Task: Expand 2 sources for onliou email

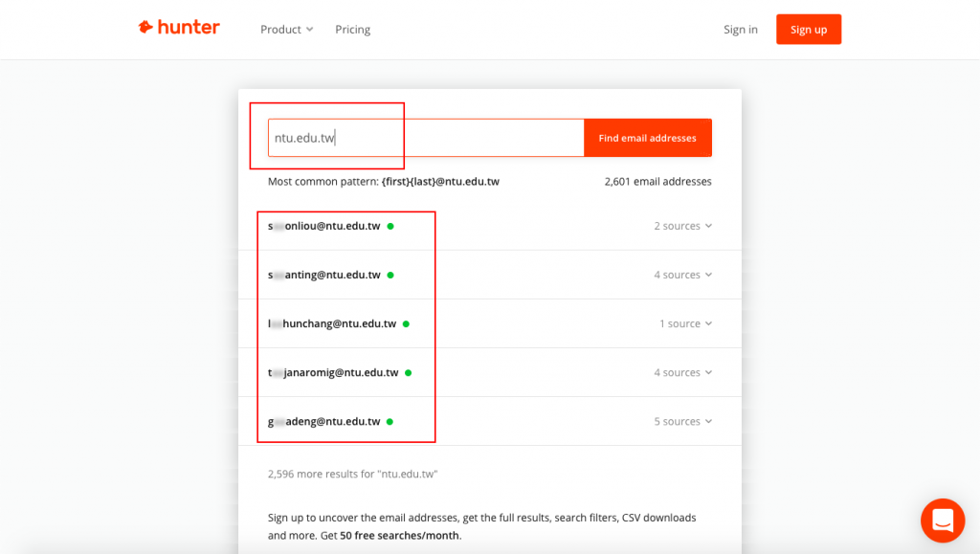Action: coord(682,226)
